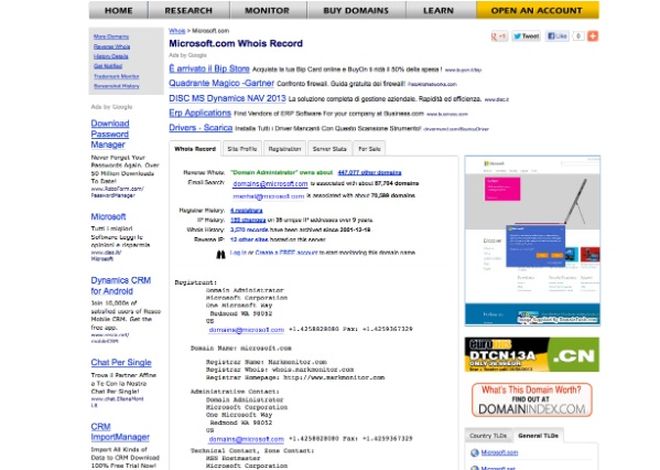The height and width of the screenshot is (470, 660).
Task: Click the Reverse IP other sites link
Action: click(x=249, y=239)
